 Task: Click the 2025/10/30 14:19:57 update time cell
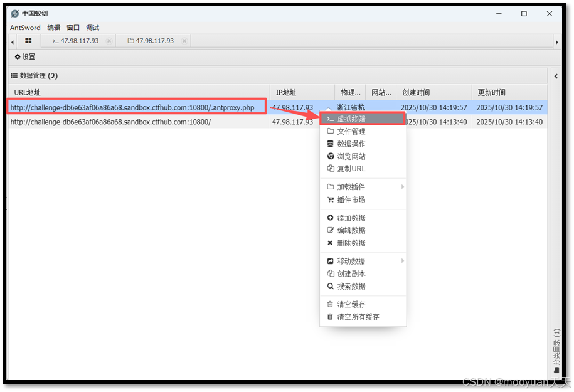point(509,108)
